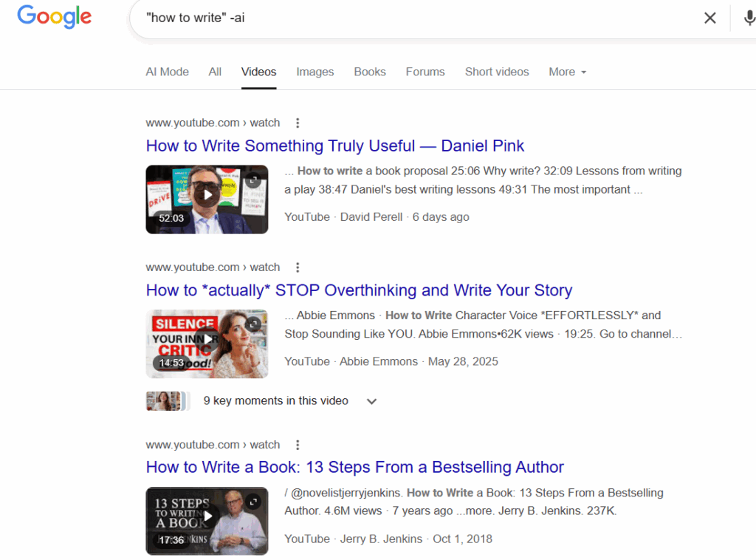756x560 pixels.
Task: Select the Short videos tab
Action: [496, 72]
